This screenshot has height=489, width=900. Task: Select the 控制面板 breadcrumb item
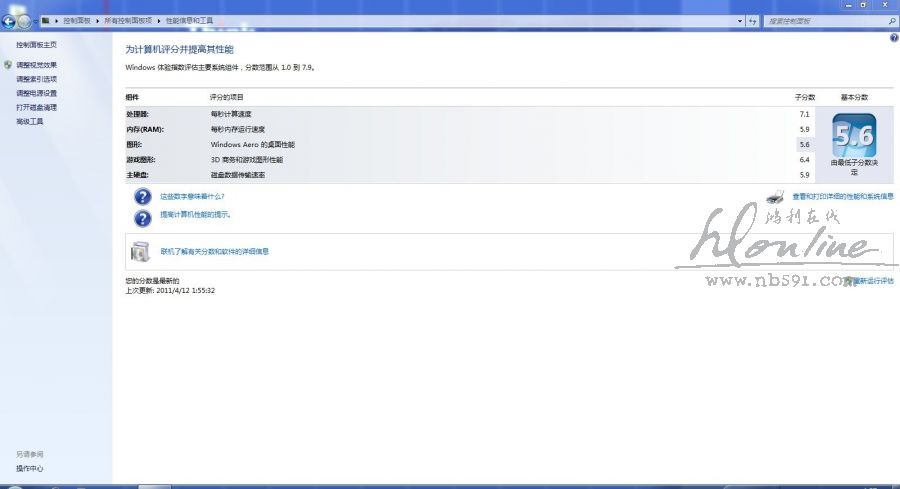pos(76,20)
